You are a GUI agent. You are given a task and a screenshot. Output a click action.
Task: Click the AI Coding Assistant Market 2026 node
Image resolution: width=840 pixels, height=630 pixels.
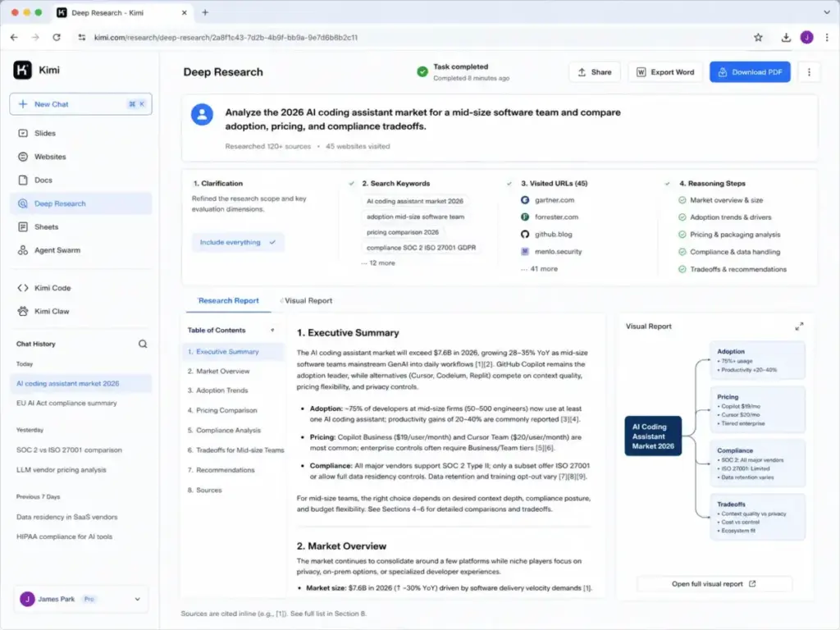tap(653, 436)
